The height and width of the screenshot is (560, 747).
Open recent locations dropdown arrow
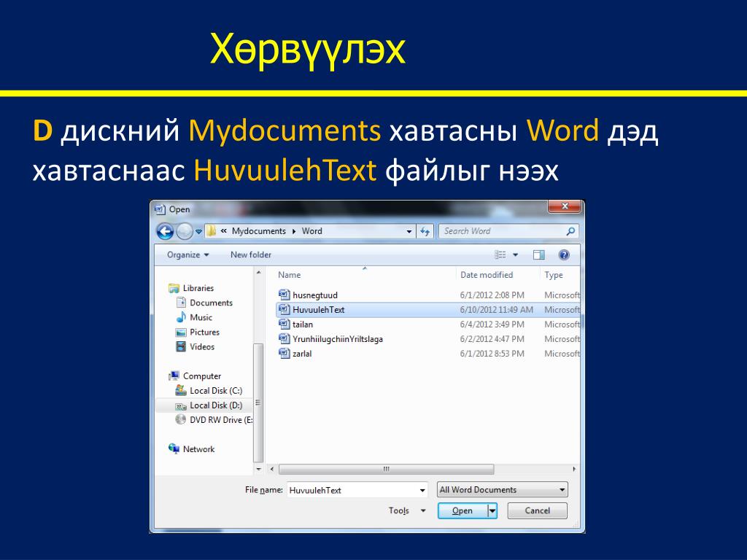click(x=198, y=232)
